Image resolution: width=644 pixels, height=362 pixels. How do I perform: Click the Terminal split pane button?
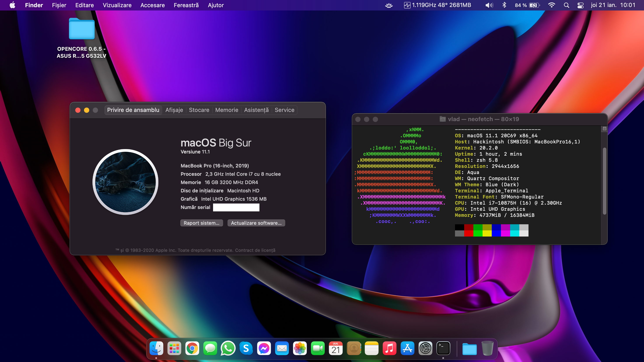coord(604,129)
